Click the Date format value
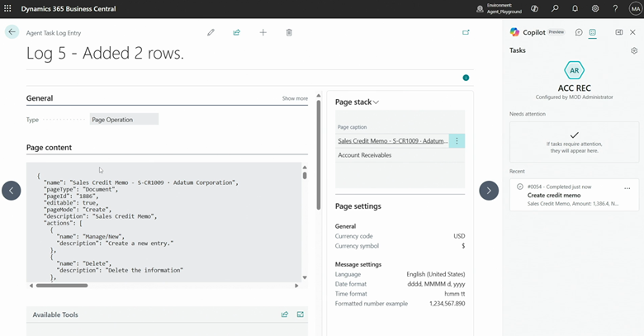 pyautogui.click(x=436, y=284)
